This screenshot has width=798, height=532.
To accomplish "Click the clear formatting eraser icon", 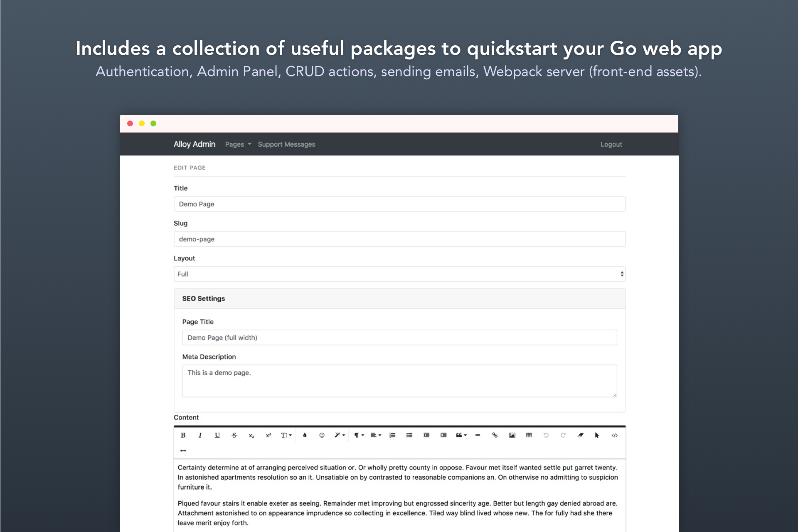I will (580, 435).
